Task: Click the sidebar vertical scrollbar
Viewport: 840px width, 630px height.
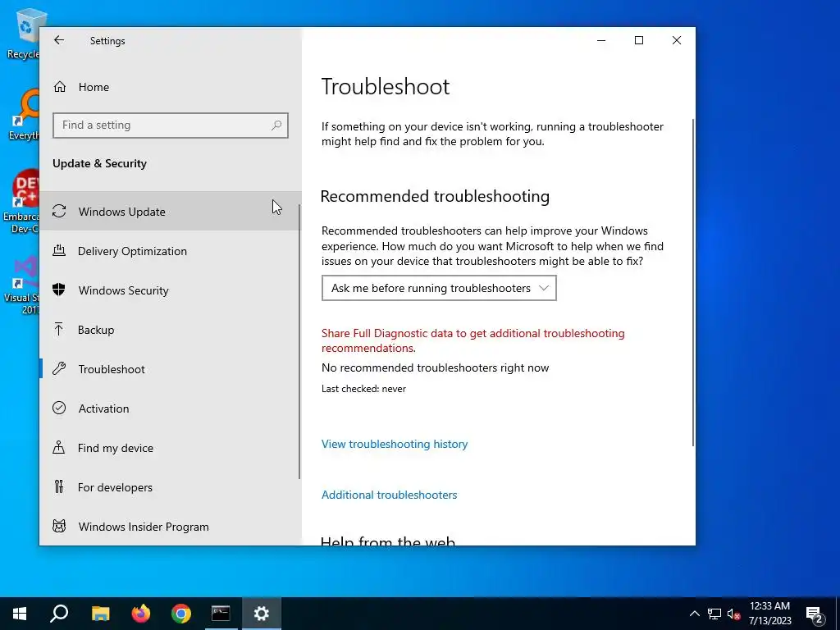Action: tap(299, 342)
